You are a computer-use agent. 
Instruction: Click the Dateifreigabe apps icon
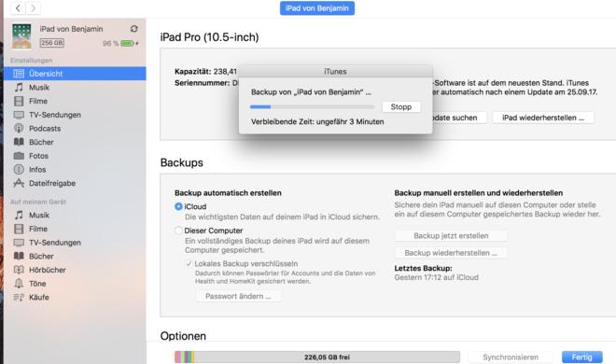point(19,183)
